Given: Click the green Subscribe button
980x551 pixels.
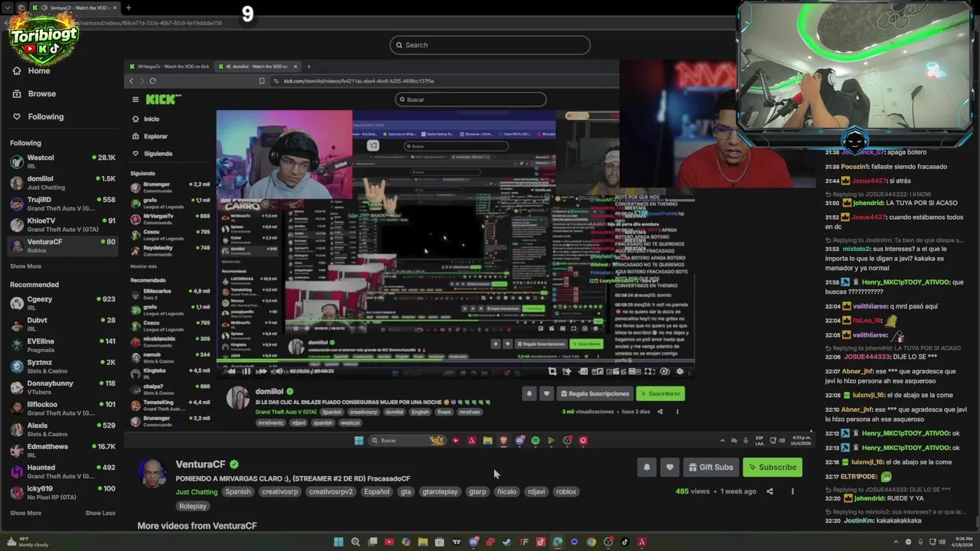Looking at the screenshot, I should pos(773,467).
